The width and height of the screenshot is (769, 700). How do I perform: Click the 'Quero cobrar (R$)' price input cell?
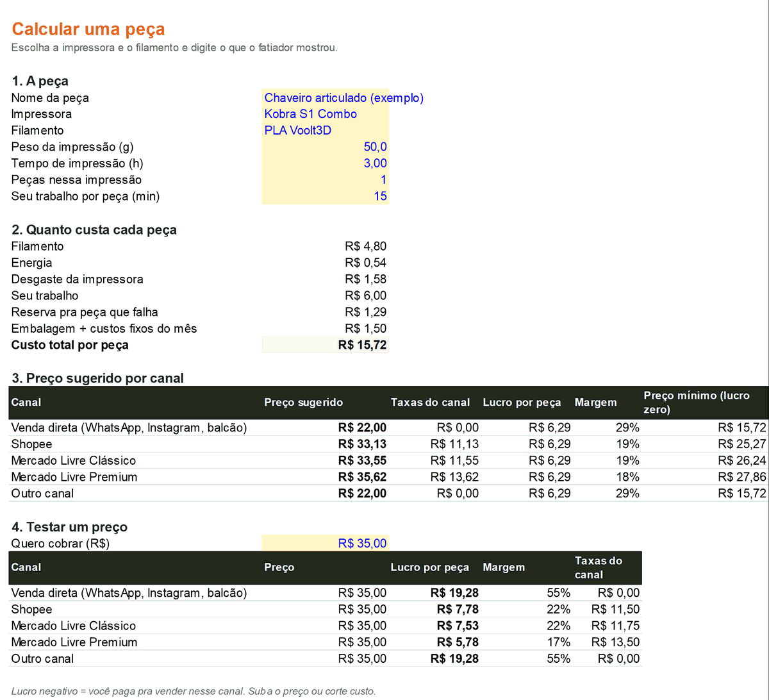326,544
